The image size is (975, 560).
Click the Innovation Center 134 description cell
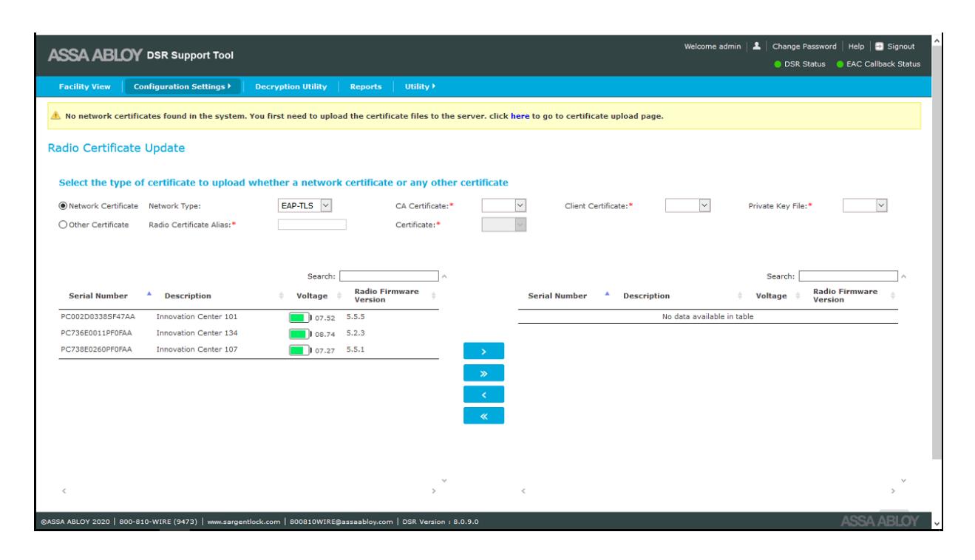[197, 334]
